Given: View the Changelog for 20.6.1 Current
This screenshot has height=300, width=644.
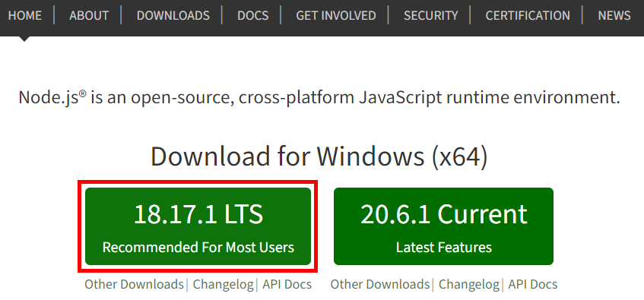Looking at the screenshot, I should click(x=469, y=284).
